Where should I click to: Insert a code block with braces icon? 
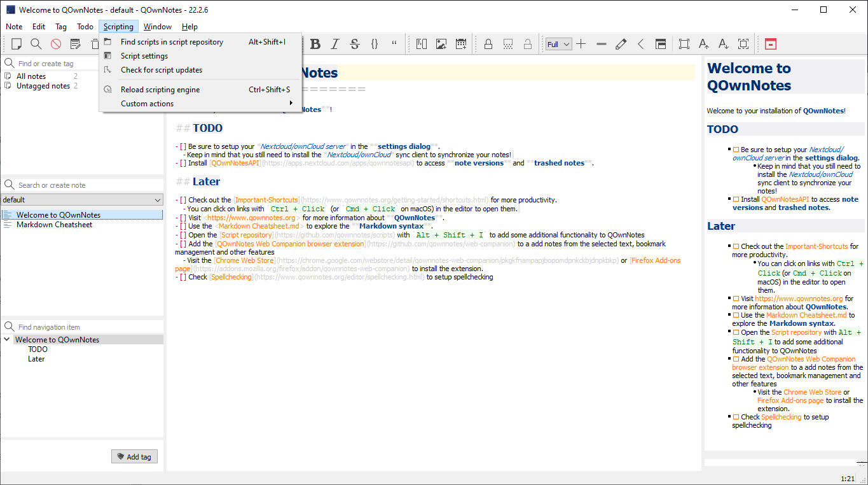(x=375, y=44)
